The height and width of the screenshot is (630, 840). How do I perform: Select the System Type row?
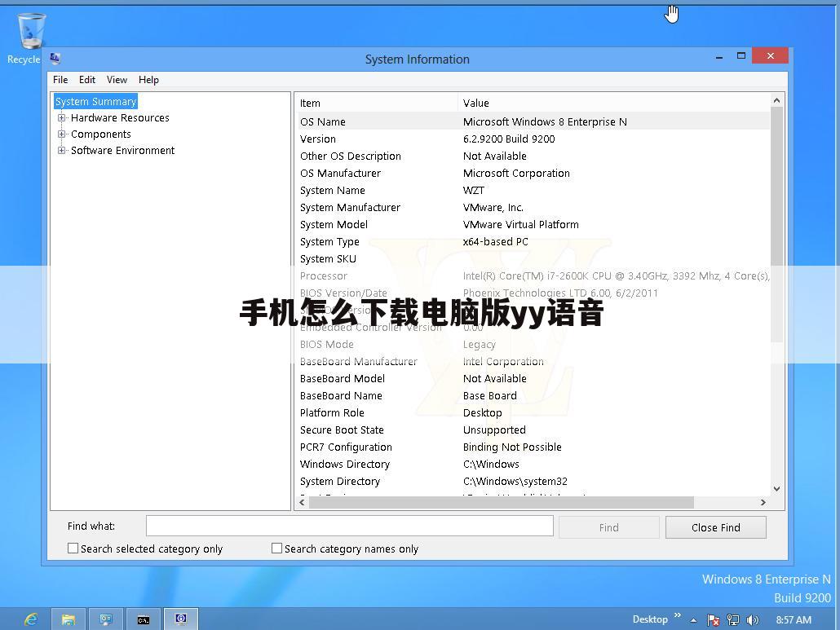tap(533, 241)
